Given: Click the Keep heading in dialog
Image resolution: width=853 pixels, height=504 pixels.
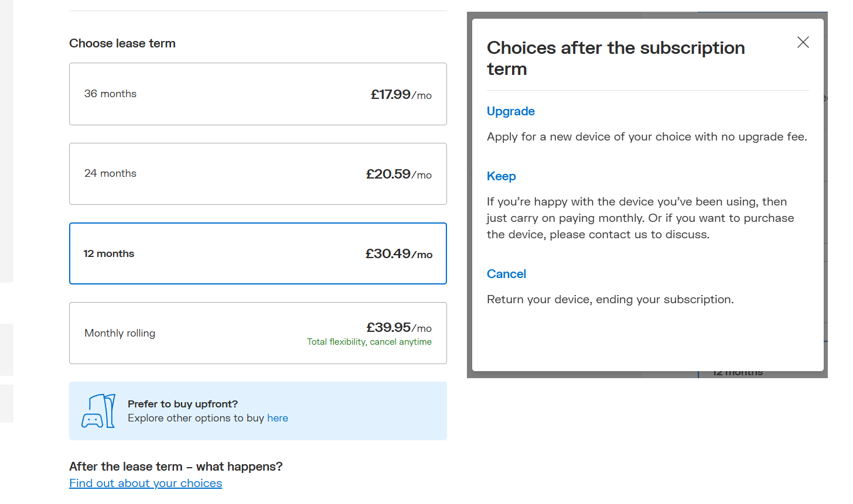Looking at the screenshot, I should point(501,176).
